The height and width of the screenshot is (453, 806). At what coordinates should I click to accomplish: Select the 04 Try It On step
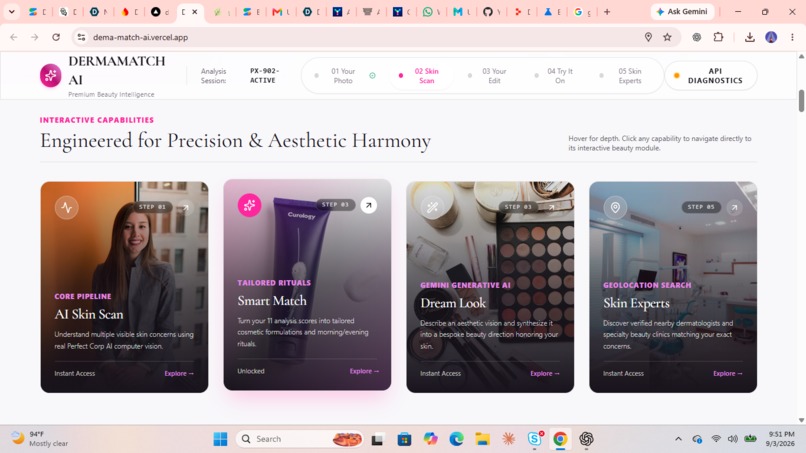pyautogui.click(x=555, y=76)
